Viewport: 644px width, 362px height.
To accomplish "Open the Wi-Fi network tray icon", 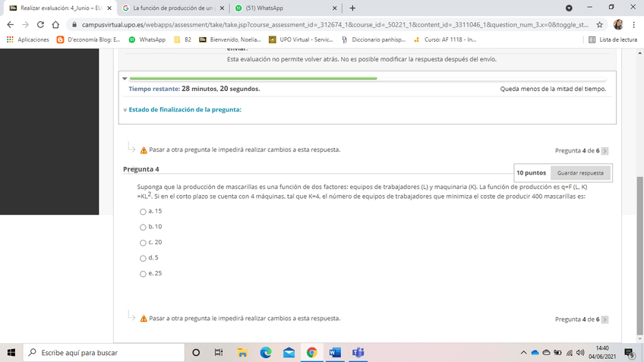I will [570, 353].
